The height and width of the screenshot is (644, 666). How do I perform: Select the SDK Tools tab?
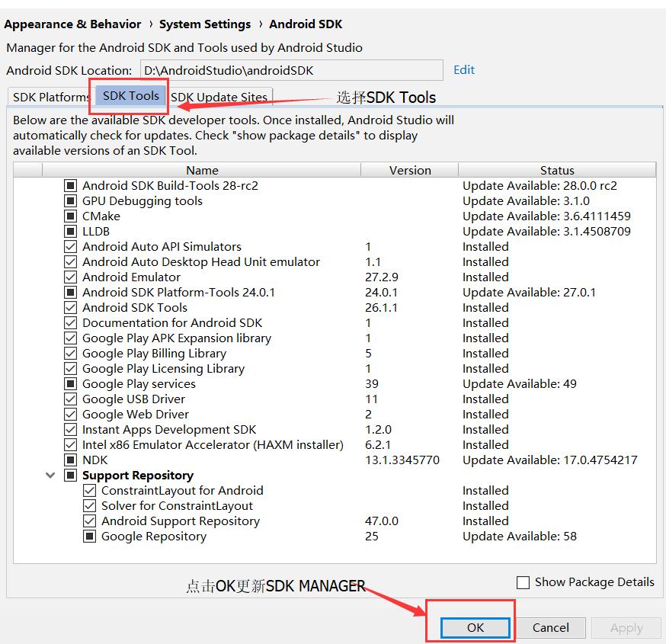click(130, 96)
